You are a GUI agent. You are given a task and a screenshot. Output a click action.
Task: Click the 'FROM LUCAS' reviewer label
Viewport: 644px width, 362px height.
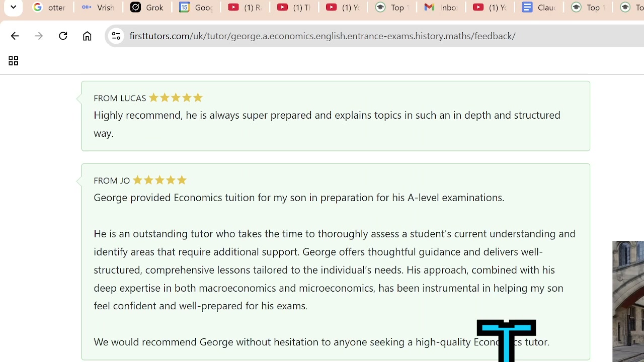[x=120, y=98]
